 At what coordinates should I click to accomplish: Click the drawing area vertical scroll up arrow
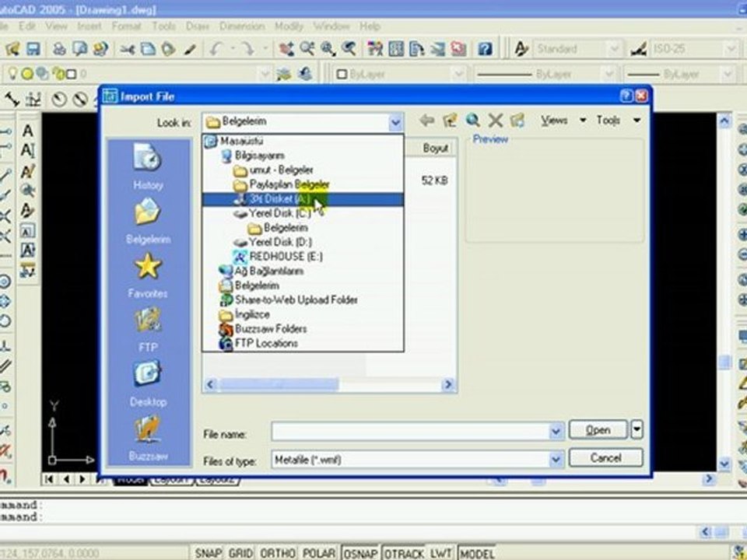coord(724,121)
